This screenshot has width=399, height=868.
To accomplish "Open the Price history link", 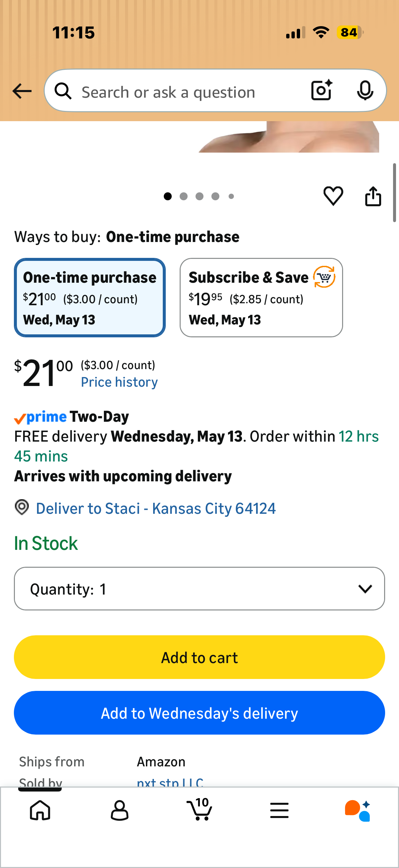I will (x=119, y=382).
